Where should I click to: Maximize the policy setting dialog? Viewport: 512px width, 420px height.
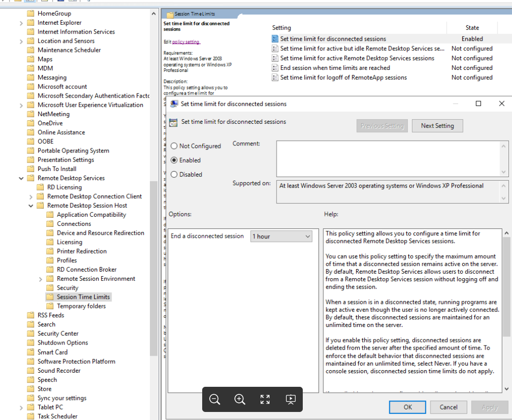[478, 104]
